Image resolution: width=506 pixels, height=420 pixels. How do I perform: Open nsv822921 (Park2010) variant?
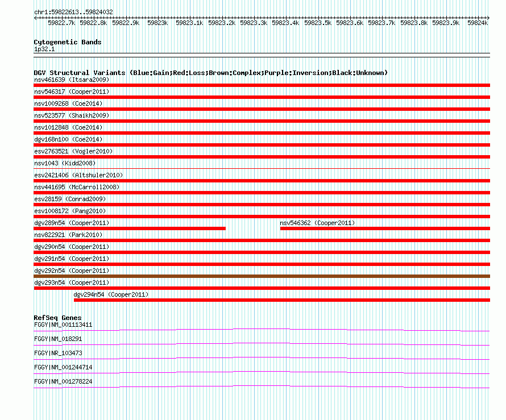click(x=68, y=235)
